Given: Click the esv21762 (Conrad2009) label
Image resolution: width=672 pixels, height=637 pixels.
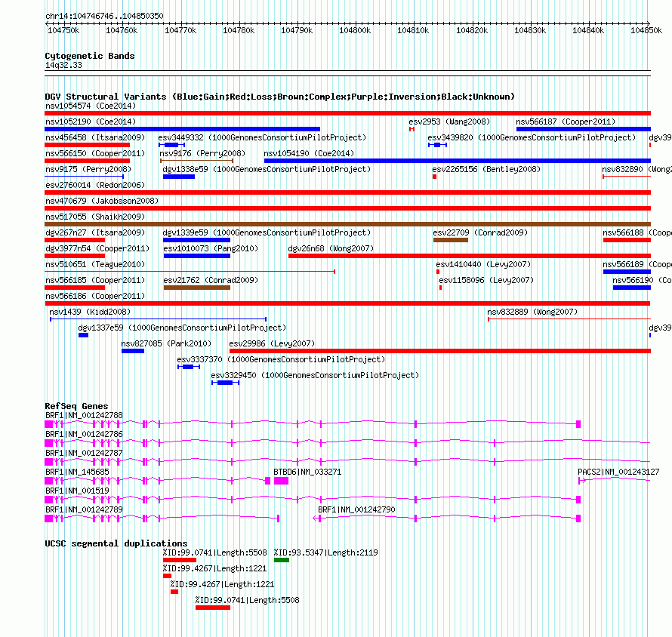Looking at the screenshot, I should click(x=211, y=280).
